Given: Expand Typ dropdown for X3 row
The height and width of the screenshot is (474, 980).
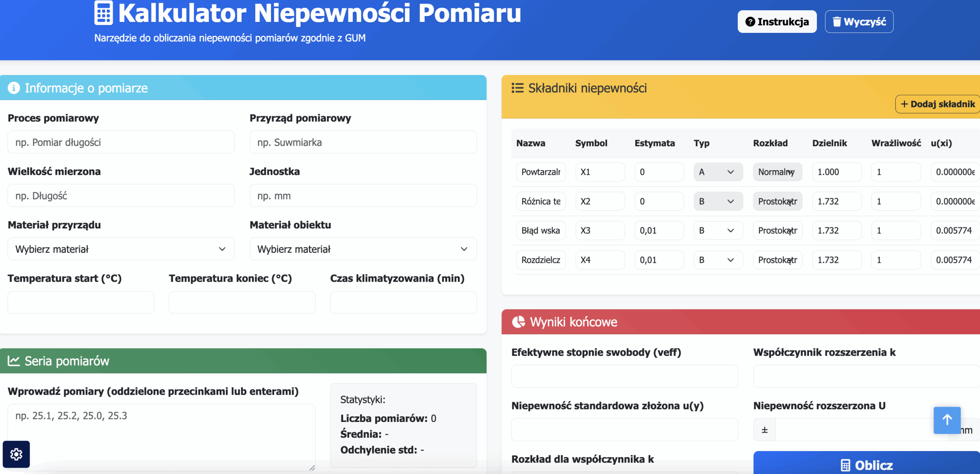Looking at the screenshot, I should coord(718,231).
